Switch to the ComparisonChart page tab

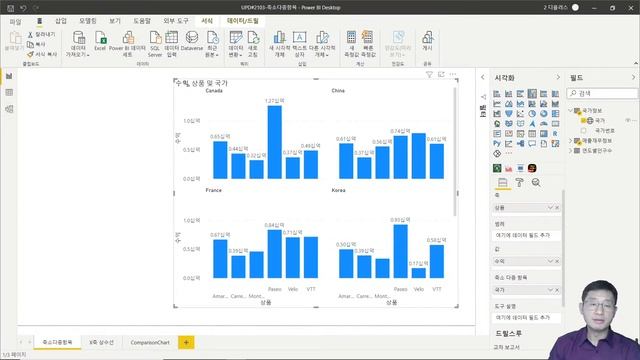pyautogui.click(x=150, y=342)
